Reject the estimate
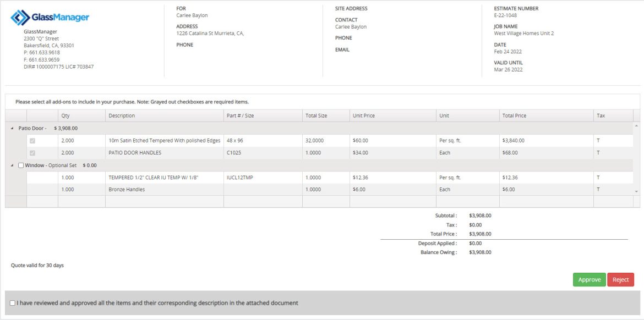The height and width of the screenshot is (320, 644). pyautogui.click(x=620, y=280)
